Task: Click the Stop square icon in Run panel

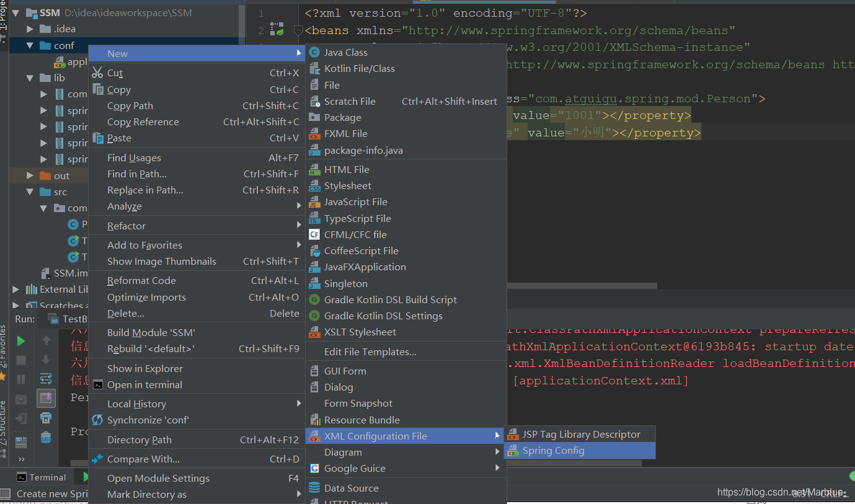Action: click(21, 360)
